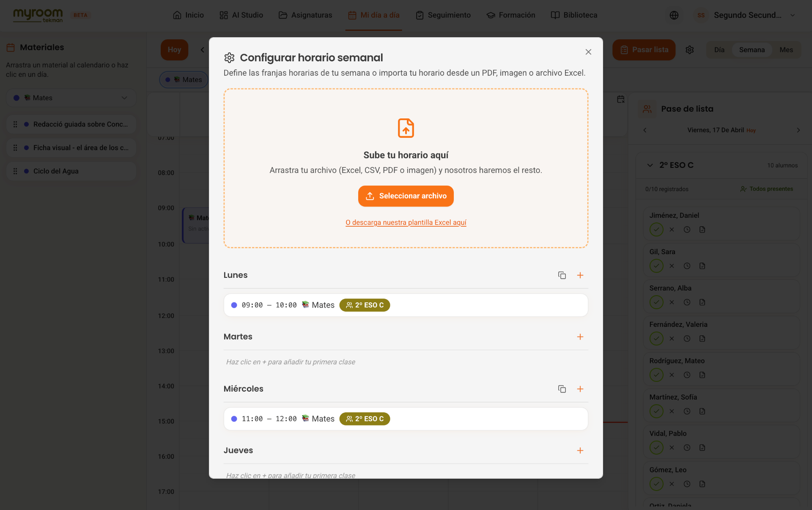Screen dimensions: 812x510
Task: Close the Configurar horario semanal dialog
Action: pos(588,52)
